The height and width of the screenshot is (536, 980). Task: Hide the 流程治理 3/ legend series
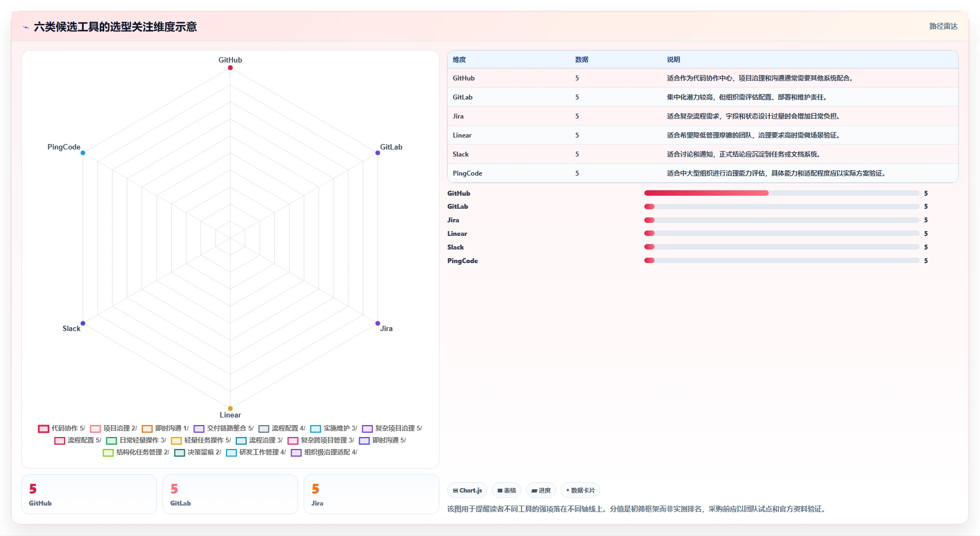(x=259, y=440)
